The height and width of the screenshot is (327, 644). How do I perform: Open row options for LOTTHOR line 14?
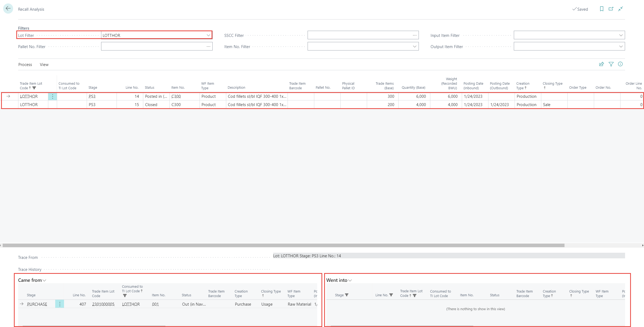pos(53,96)
